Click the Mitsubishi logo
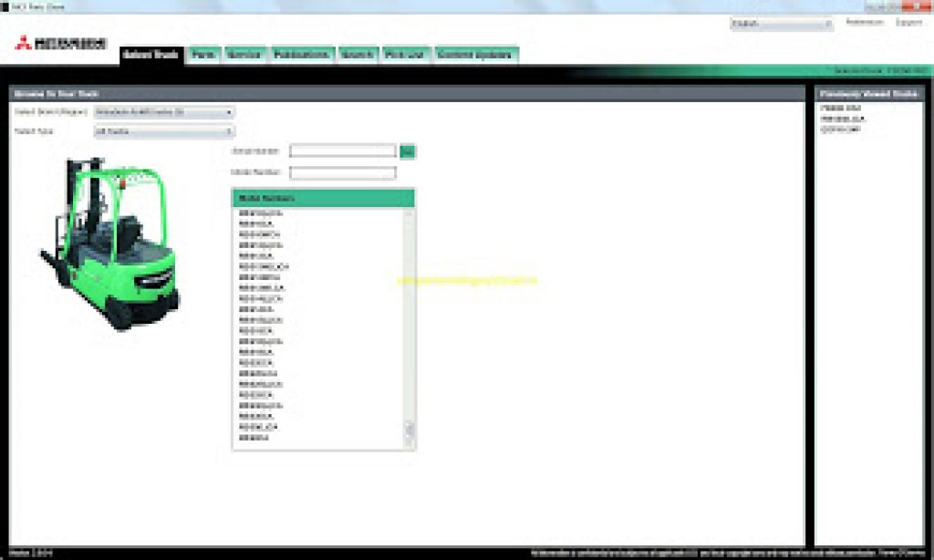The height and width of the screenshot is (560, 934). [x=61, y=44]
